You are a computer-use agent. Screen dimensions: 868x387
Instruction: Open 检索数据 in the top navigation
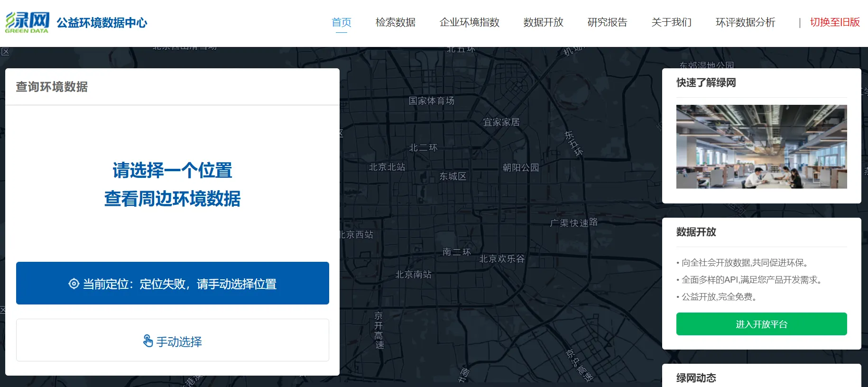pos(395,22)
